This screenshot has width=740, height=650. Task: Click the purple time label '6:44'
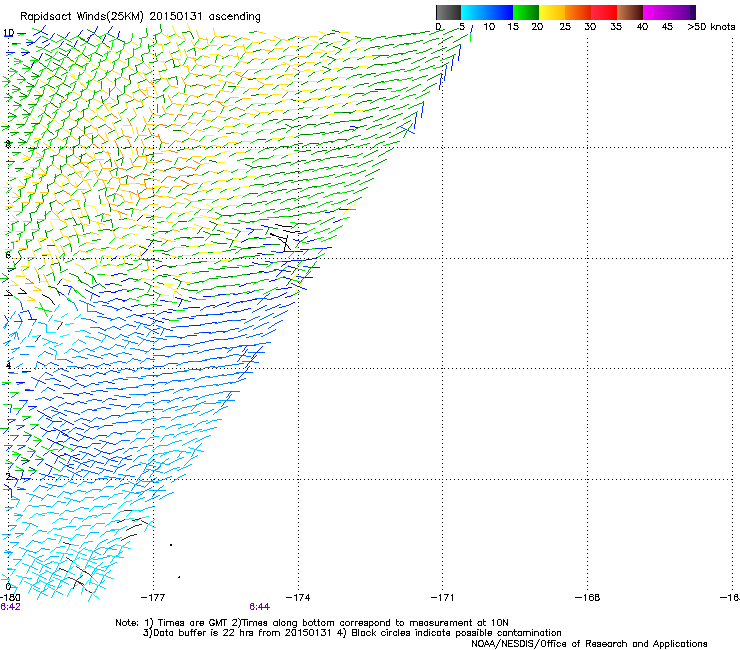[x=260, y=607]
